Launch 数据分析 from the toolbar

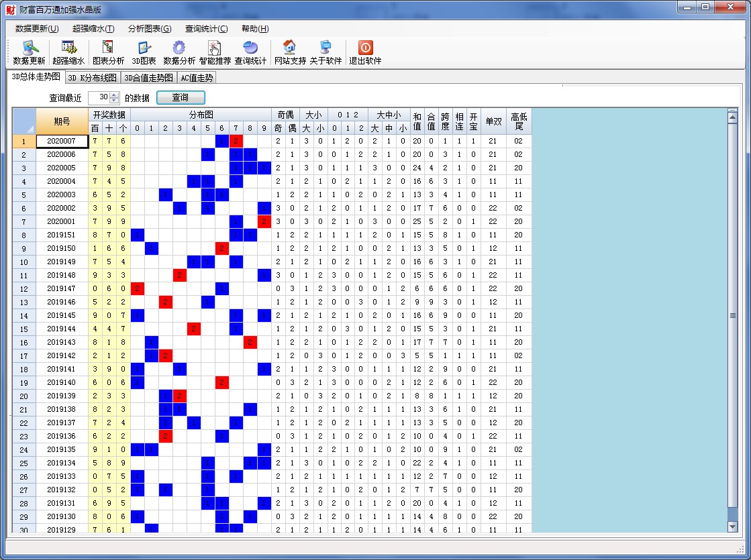coord(179,48)
